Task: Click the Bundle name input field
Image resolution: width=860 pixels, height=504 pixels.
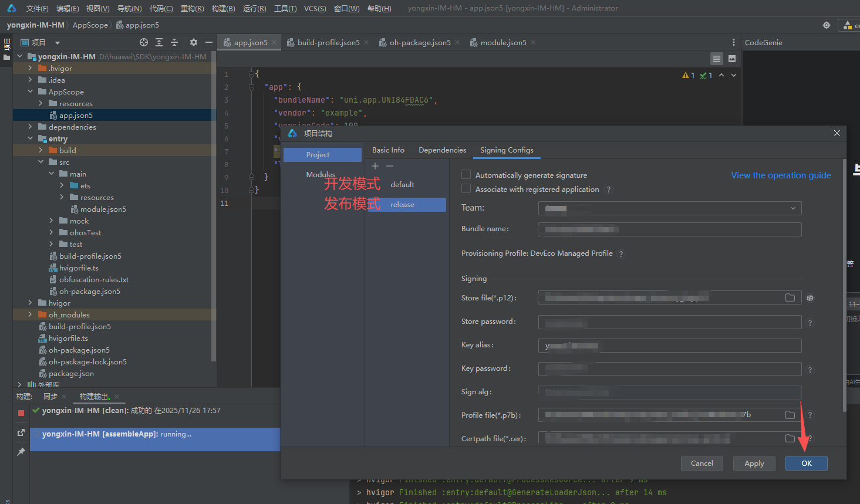Action: coord(670,229)
